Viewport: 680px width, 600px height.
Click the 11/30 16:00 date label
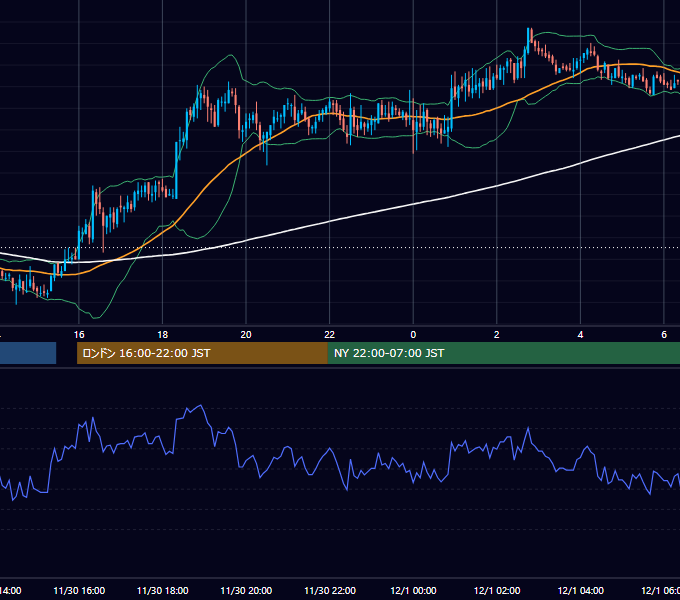click(79, 591)
